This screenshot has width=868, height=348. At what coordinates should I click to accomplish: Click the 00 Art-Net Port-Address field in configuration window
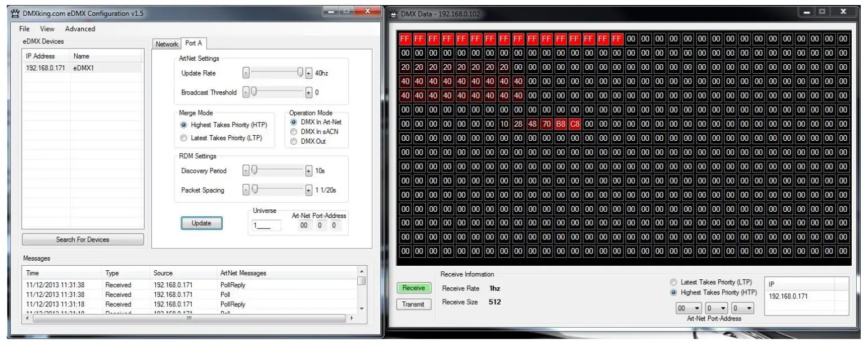[304, 225]
